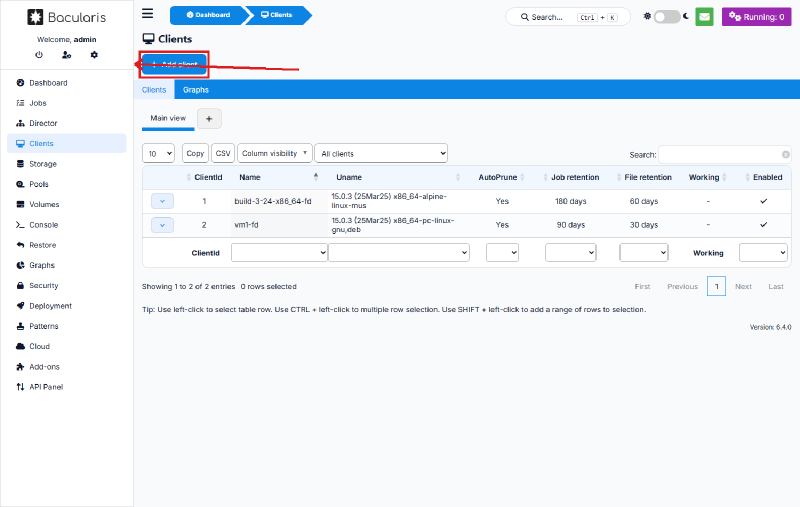The image size is (800, 507).
Task: Toggle the dark mode switch
Action: click(667, 17)
